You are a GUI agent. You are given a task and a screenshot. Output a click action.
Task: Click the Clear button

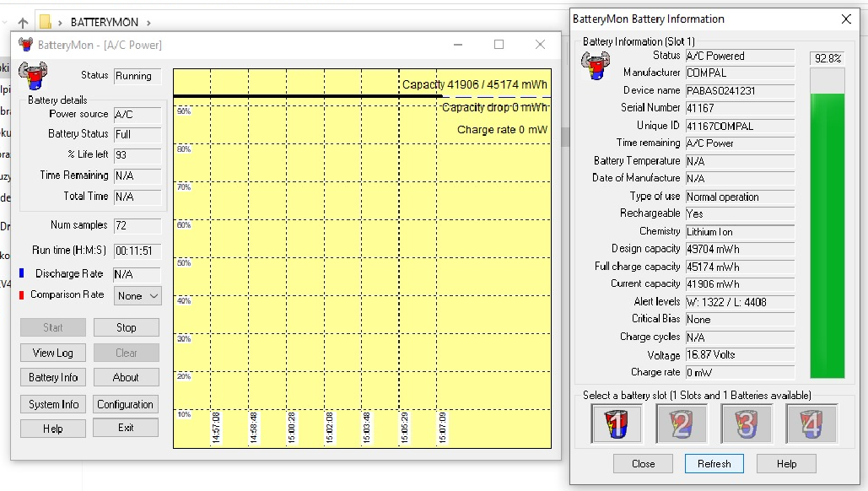(127, 353)
